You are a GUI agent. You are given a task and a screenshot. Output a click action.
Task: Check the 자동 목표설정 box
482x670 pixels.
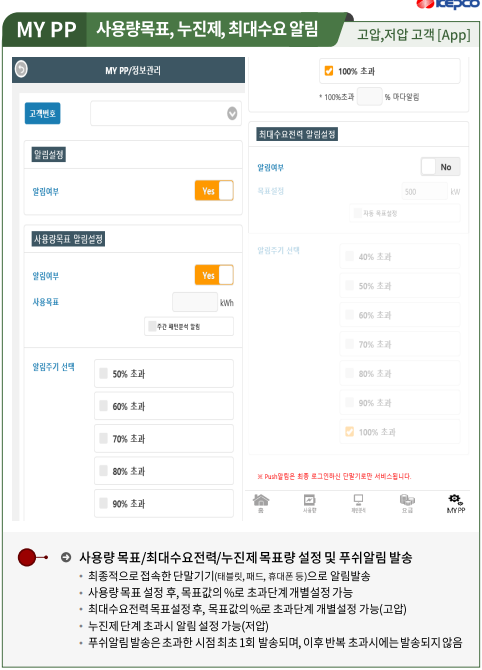(x=357, y=213)
